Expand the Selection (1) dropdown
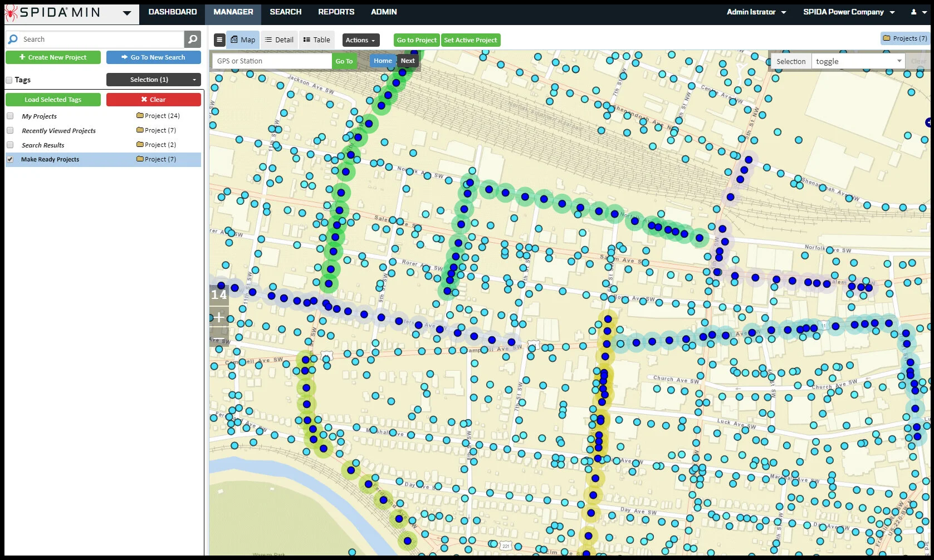Viewport: 934px width, 560px height. click(x=154, y=80)
